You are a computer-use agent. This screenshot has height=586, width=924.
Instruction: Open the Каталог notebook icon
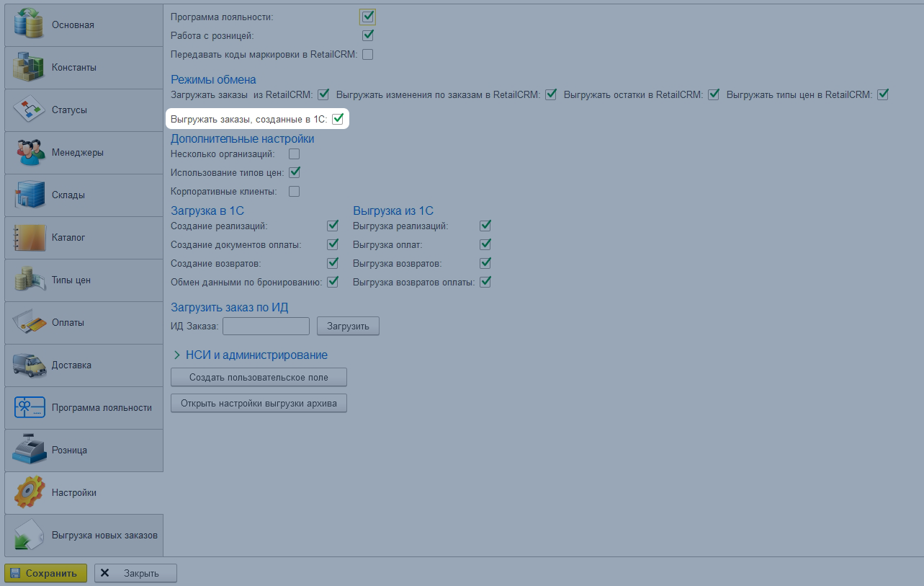pos(30,238)
